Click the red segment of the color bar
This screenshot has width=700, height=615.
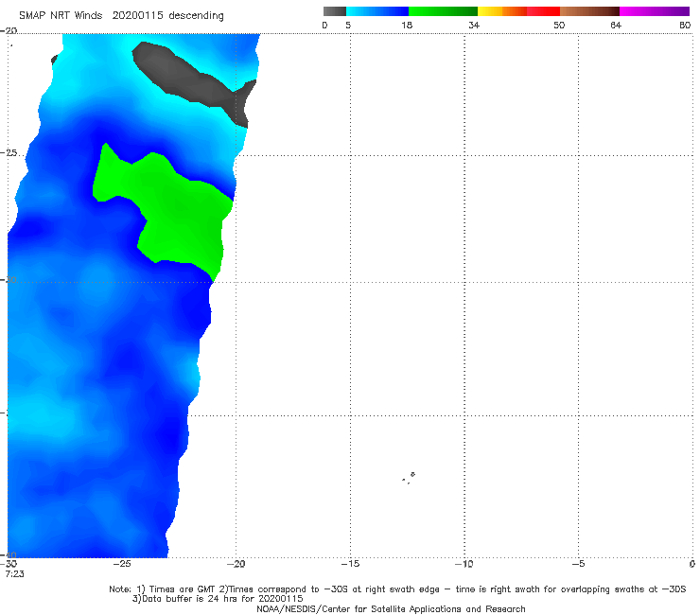(543, 11)
